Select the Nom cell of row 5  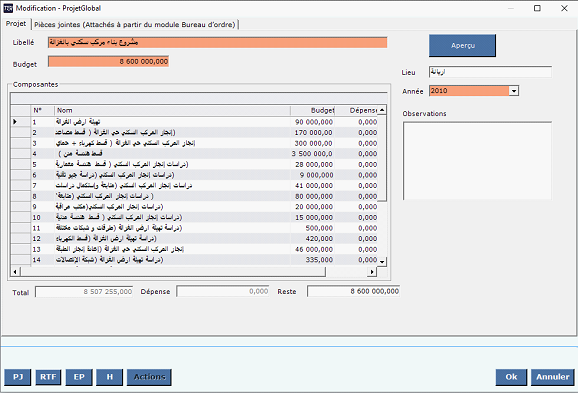172,164
